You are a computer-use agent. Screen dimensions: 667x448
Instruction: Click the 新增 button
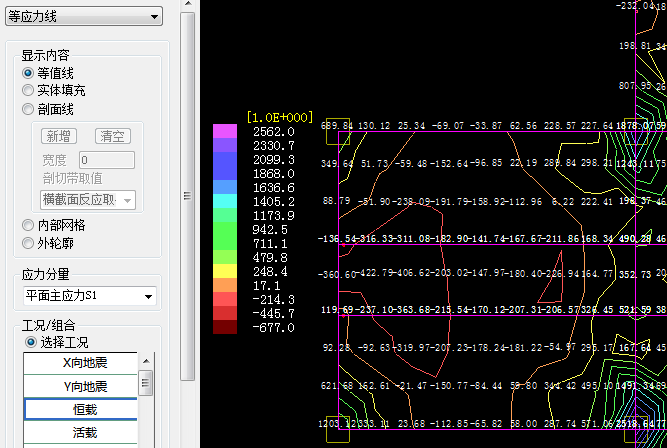click(x=59, y=136)
